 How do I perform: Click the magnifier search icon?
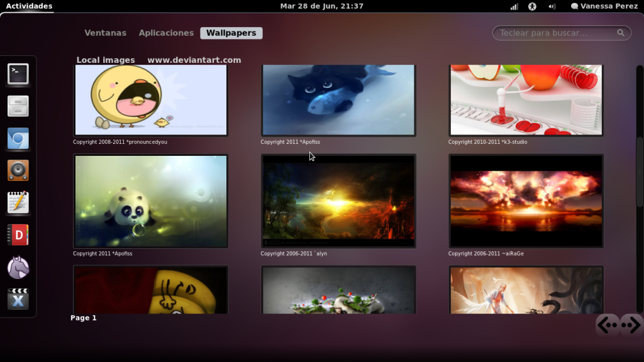[621, 33]
